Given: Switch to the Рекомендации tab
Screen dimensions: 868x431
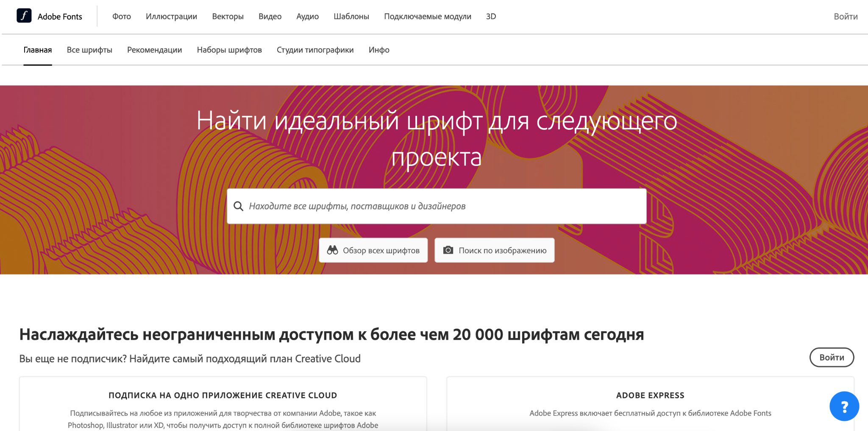Looking at the screenshot, I should (154, 50).
